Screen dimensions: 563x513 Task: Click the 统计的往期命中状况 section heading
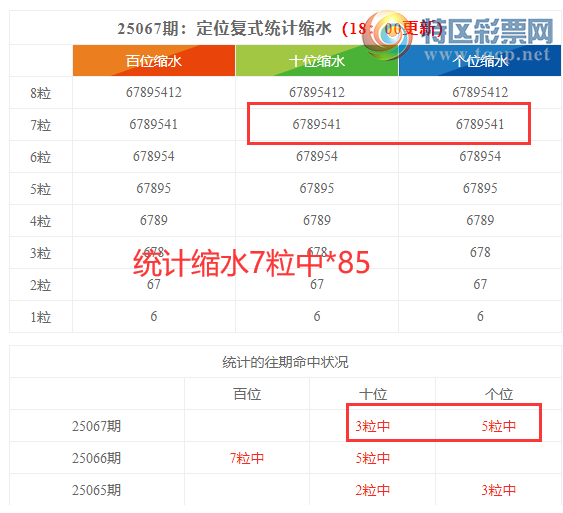point(285,362)
